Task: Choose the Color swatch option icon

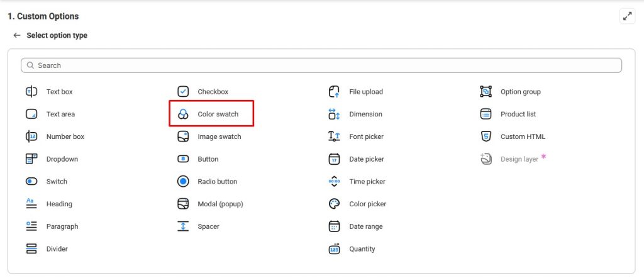Action: point(183,114)
